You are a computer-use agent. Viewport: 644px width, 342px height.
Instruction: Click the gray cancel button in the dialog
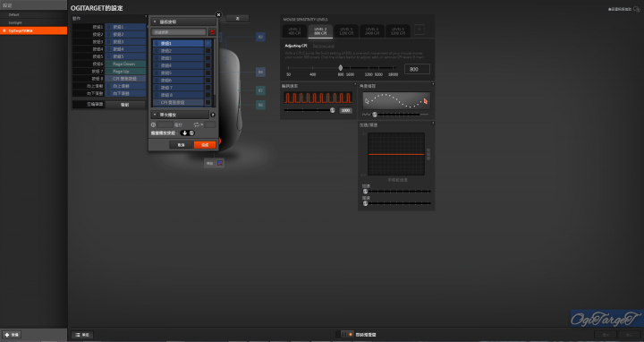[x=181, y=145]
